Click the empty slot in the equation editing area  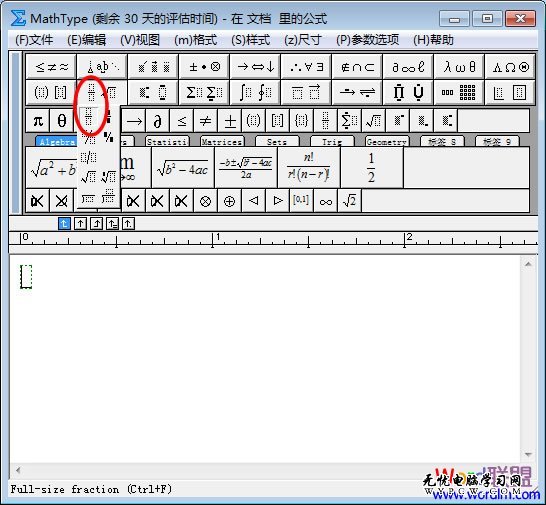coord(26,277)
